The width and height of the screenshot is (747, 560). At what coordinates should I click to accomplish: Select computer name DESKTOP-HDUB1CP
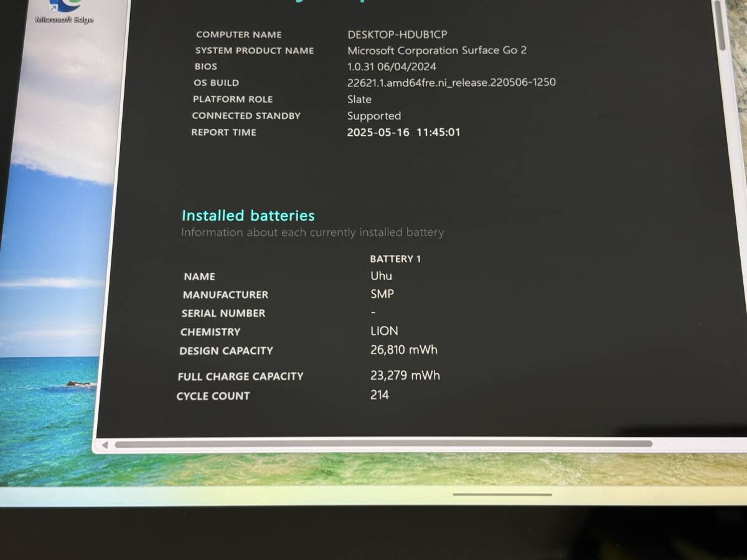(x=397, y=35)
